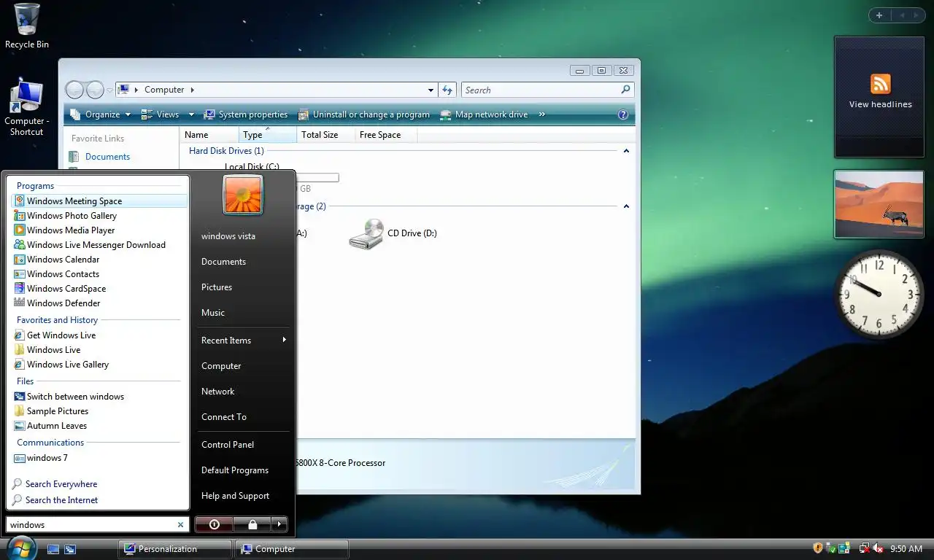The width and height of the screenshot is (934, 560).
Task: Open recent pages dropdown by navigation arrows
Action: point(109,90)
